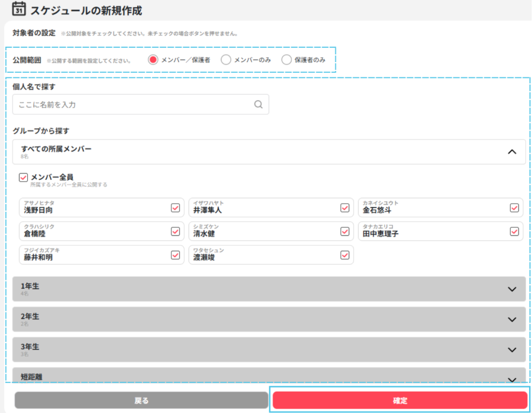This screenshot has width=532, height=413.
Task: Uncheck the checkbox for 井澤隼人
Action: coord(345,208)
